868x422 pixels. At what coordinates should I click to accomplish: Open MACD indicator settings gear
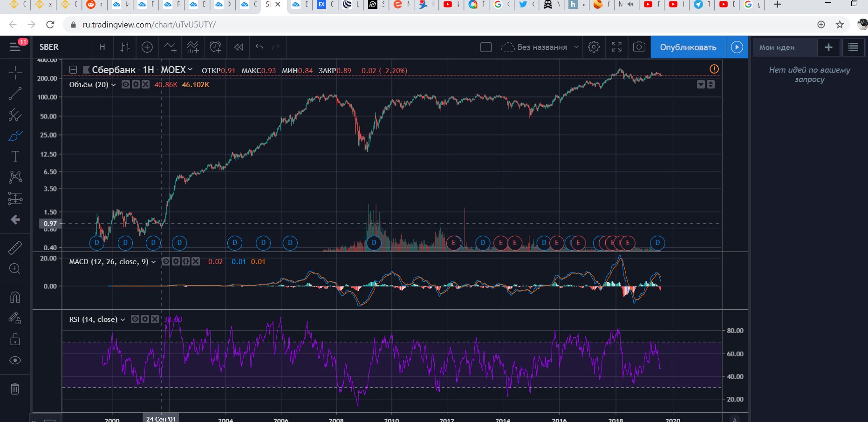point(176,261)
